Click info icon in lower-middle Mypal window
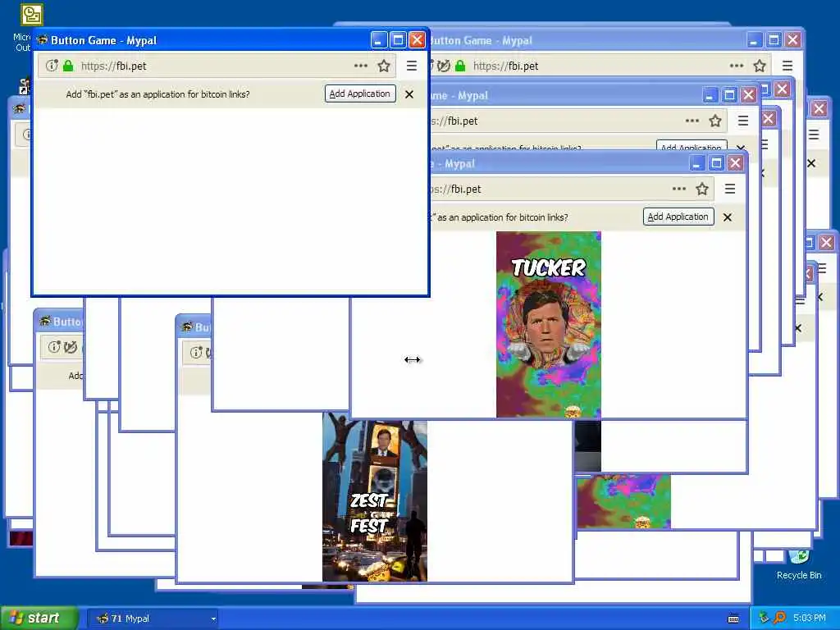The height and width of the screenshot is (630, 840). pyautogui.click(x=196, y=353)
